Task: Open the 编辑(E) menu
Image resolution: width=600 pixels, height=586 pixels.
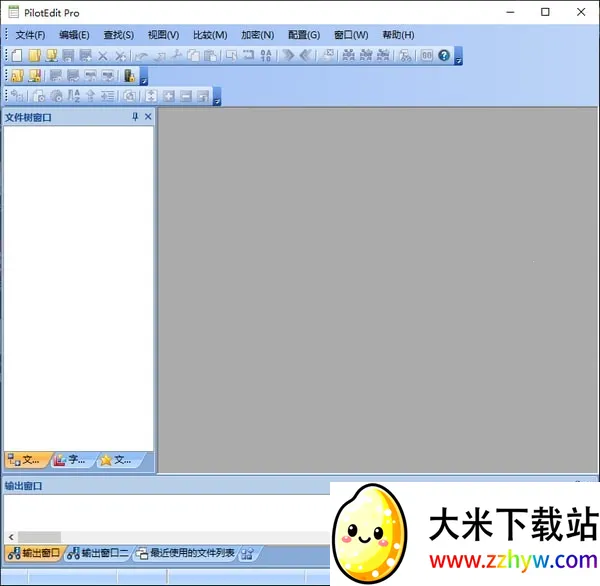Action: (74, 35)
